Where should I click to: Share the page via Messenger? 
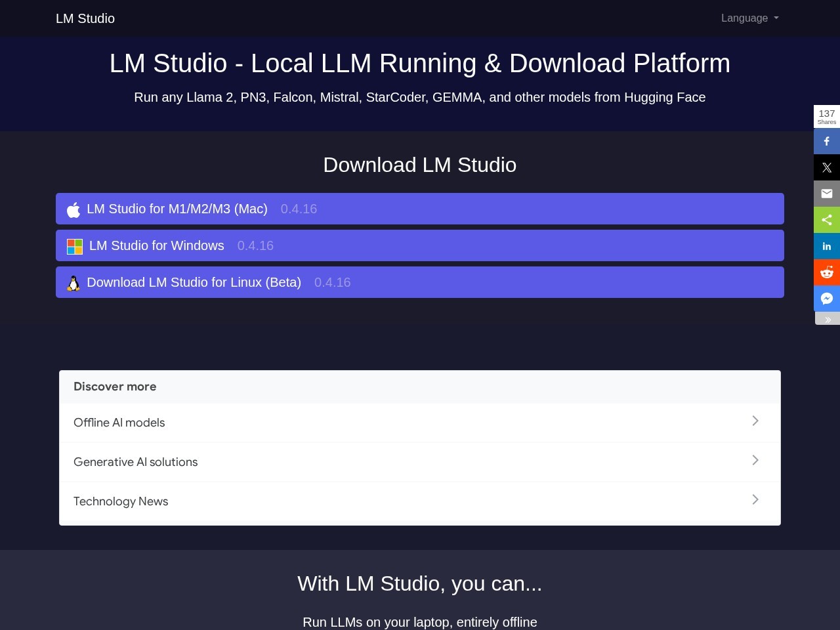[x=827, y=299]
